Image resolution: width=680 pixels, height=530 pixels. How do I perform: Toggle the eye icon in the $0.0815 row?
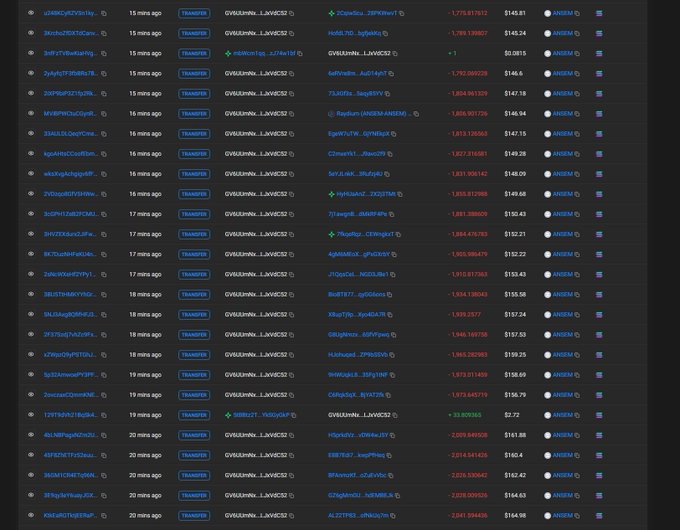(31, 53)
